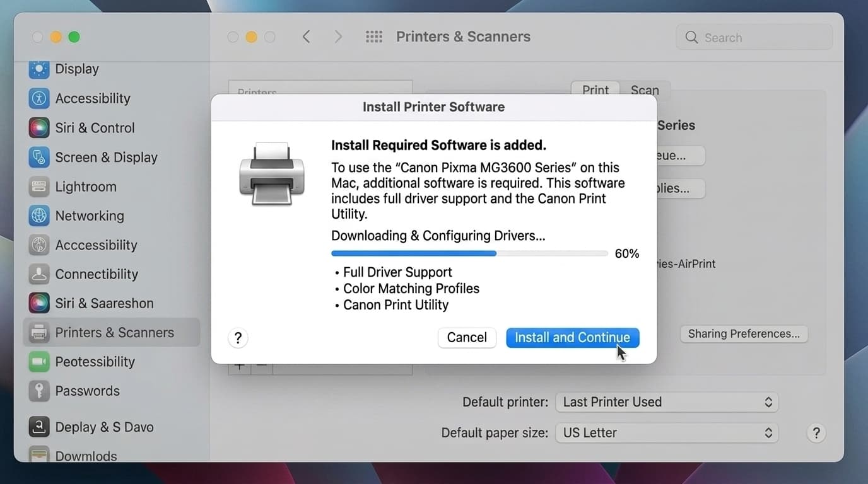Go back with the left chevron
868x484 pixels.
[306, 37]
